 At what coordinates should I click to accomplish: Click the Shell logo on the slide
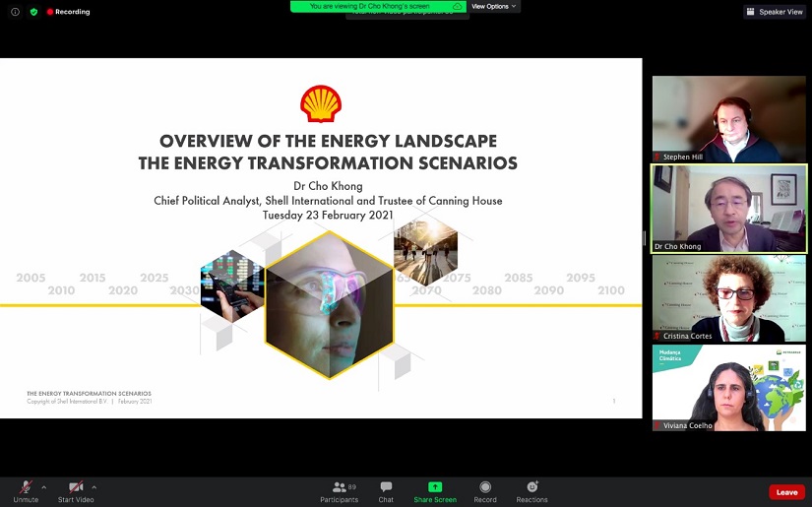point(321,103)
